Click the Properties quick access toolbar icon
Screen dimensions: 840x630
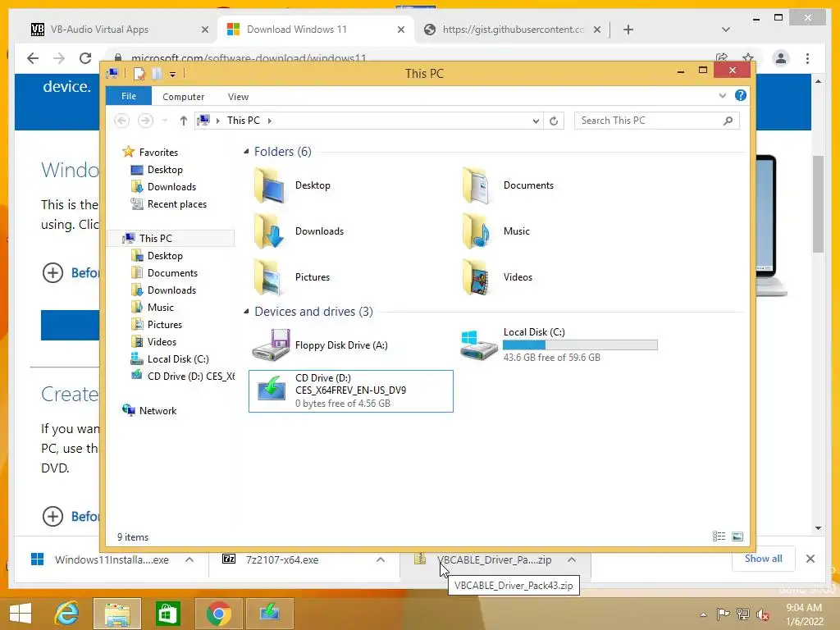click(x=139, y=73)
